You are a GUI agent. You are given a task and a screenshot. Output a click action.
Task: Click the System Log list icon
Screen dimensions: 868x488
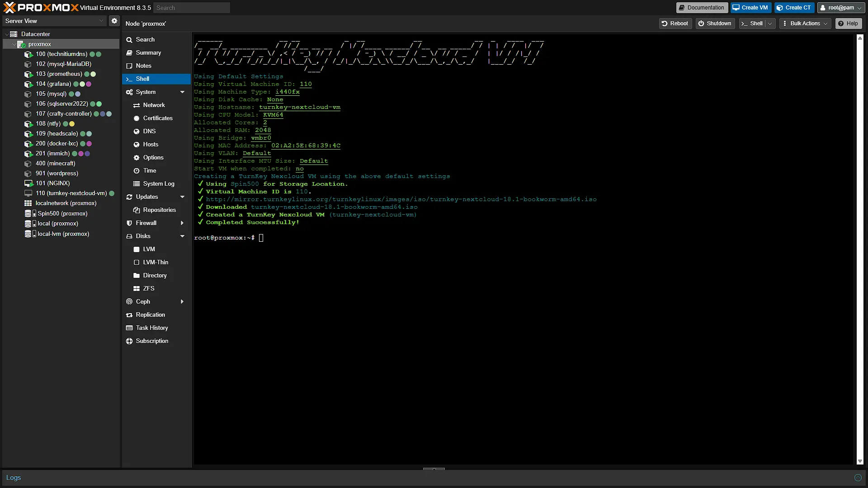pyautogui.click(x=137, y=184)
